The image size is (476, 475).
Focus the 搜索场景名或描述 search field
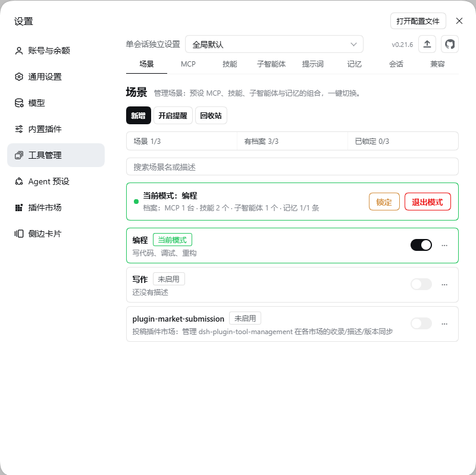tap(292, 167)
